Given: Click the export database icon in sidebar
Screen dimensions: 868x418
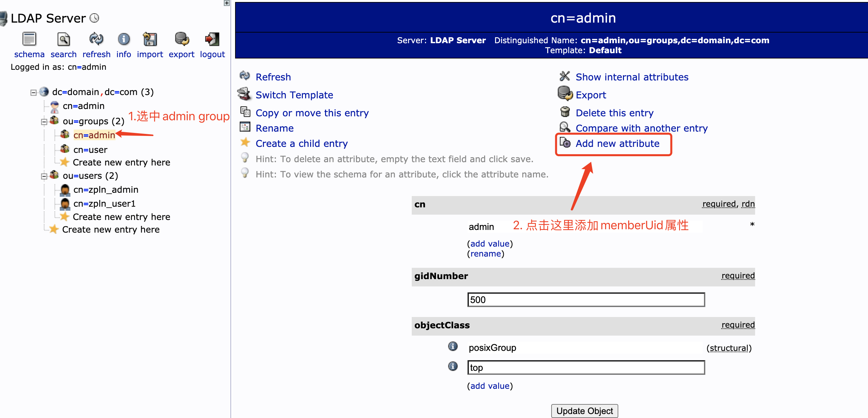Looking at the screenshot, I should [x=182, y=39].
